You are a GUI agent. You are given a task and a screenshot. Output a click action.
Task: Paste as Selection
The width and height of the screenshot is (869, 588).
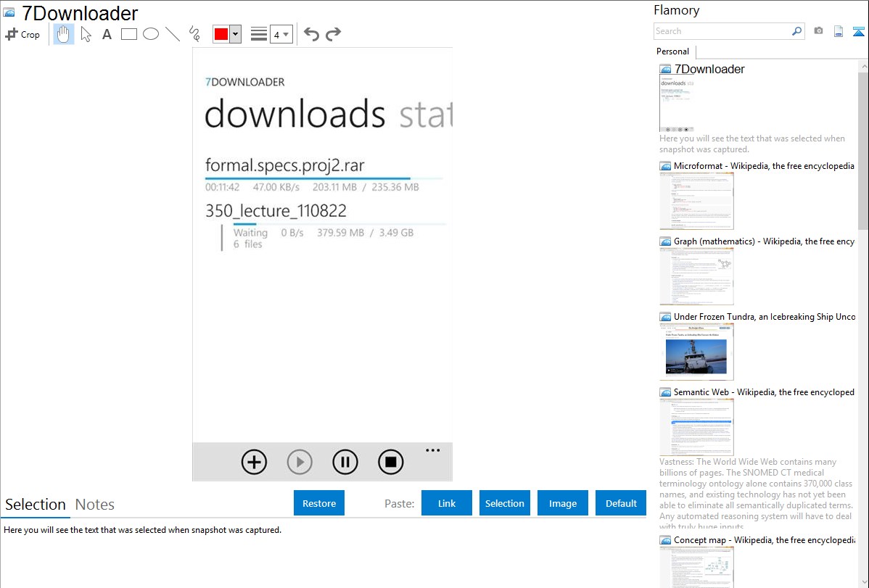tap(504, 502)
